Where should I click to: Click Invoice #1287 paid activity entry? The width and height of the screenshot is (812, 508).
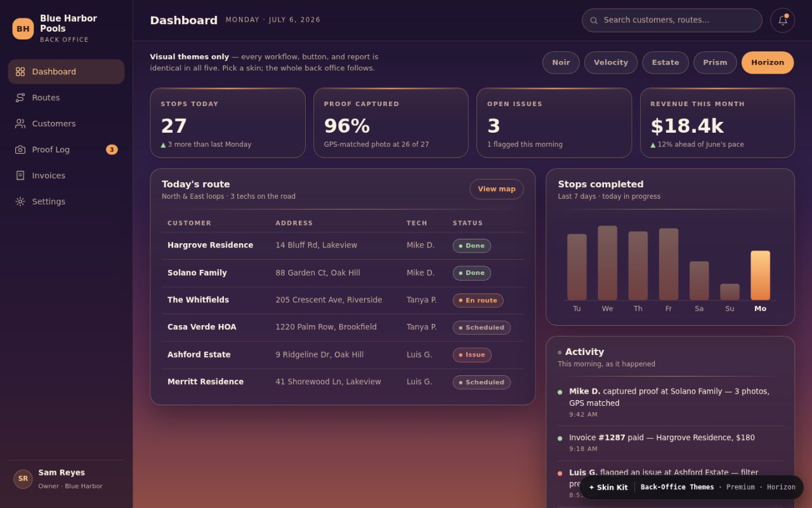[670, 443]
